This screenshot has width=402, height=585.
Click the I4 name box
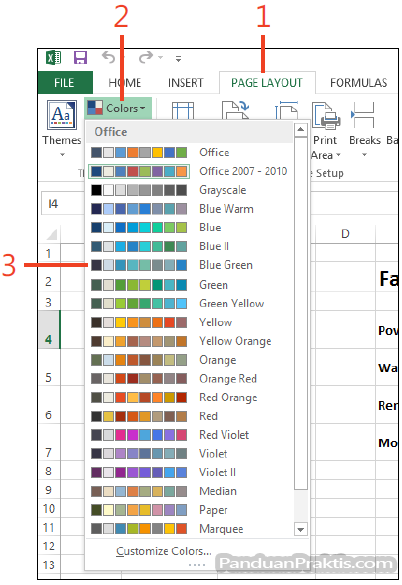coord(63,204)
